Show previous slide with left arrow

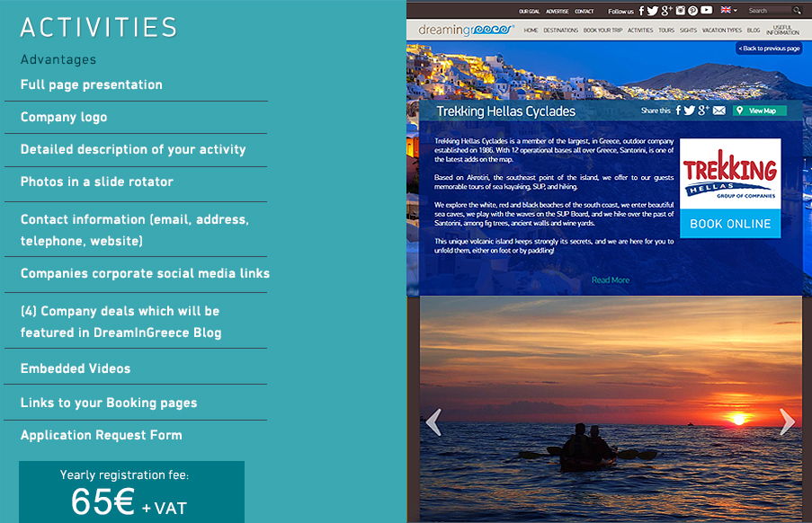[433, 422]
